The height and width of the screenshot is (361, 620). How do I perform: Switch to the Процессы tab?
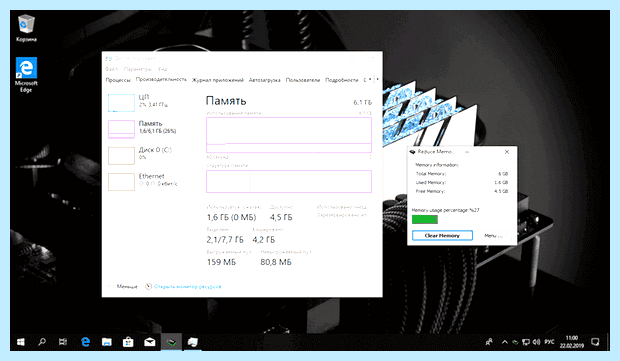point(118,80)
